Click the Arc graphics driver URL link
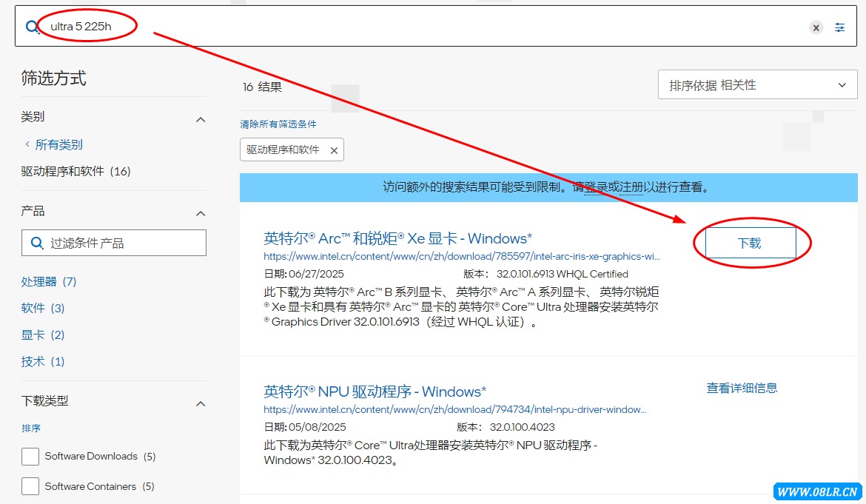 click(462, 256)
